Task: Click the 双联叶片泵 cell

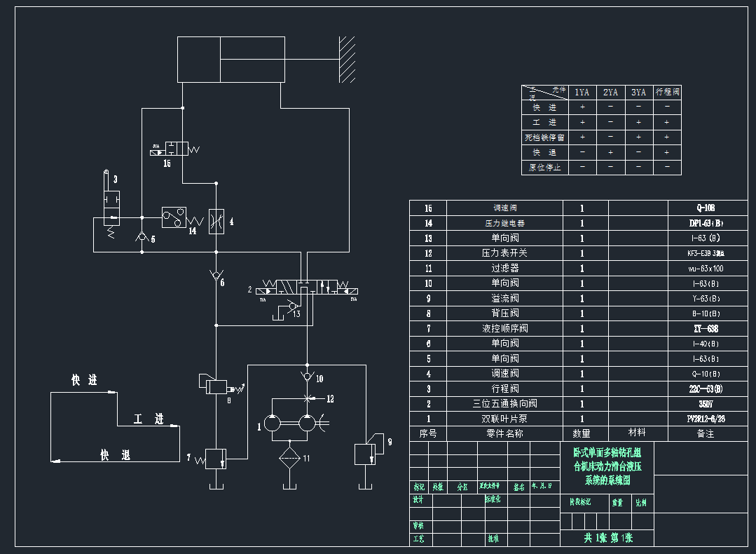Action: coord(504,419)
